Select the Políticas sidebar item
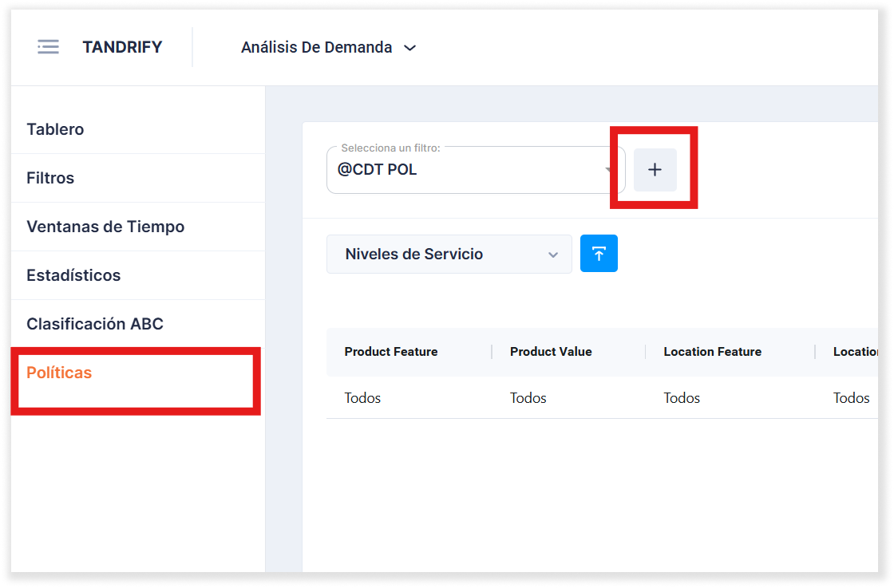The width and height of the screenshot is (894, 588). (x=59, y=373)
